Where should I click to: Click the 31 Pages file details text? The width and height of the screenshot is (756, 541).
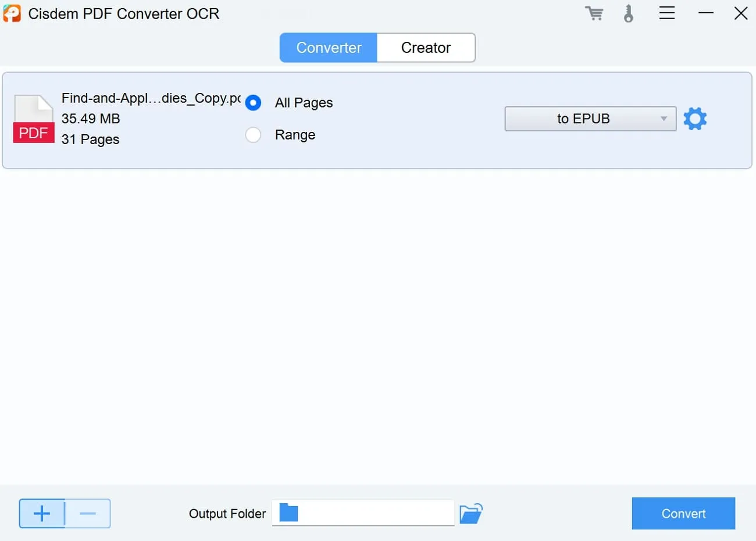90,139
